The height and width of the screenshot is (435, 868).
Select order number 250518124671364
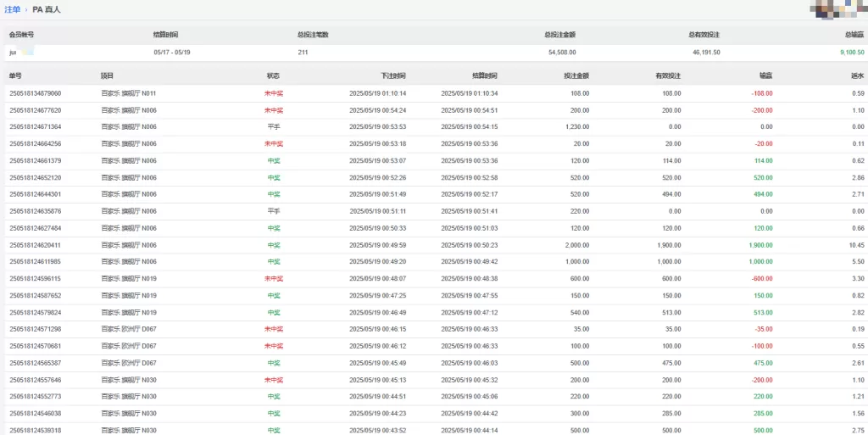36,126
